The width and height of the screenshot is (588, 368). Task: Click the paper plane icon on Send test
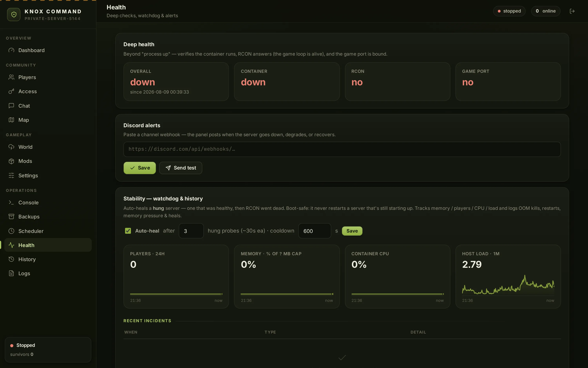[x=168, y=168]
